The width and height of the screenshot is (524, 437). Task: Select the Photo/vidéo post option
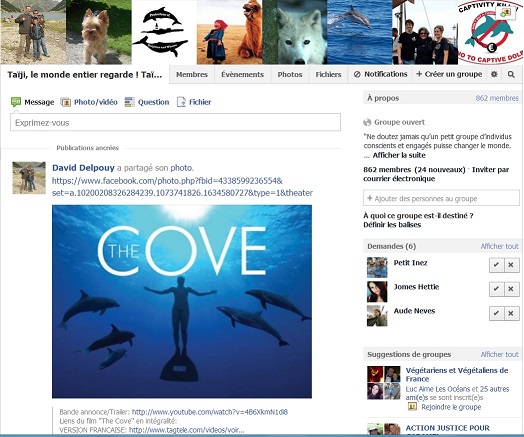click(89, 102)
